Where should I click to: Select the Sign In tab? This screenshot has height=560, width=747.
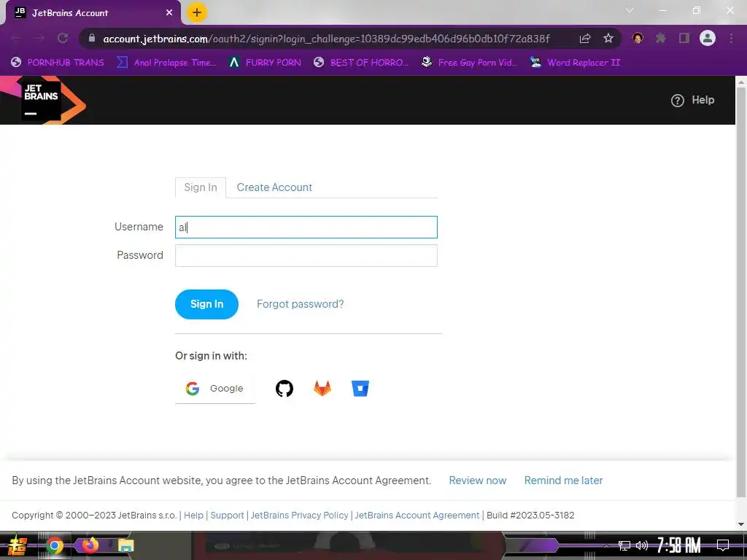pos(201,187)
